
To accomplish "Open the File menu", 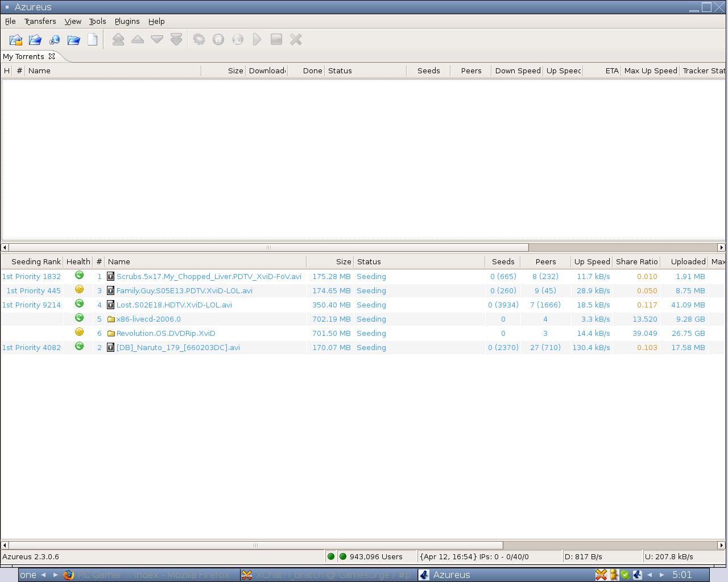I will pyautogui.click(x=10, y=21).
